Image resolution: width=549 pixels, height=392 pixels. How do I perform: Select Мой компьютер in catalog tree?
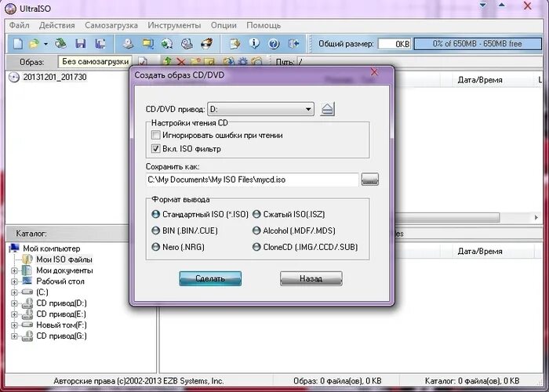coord(52,249)
